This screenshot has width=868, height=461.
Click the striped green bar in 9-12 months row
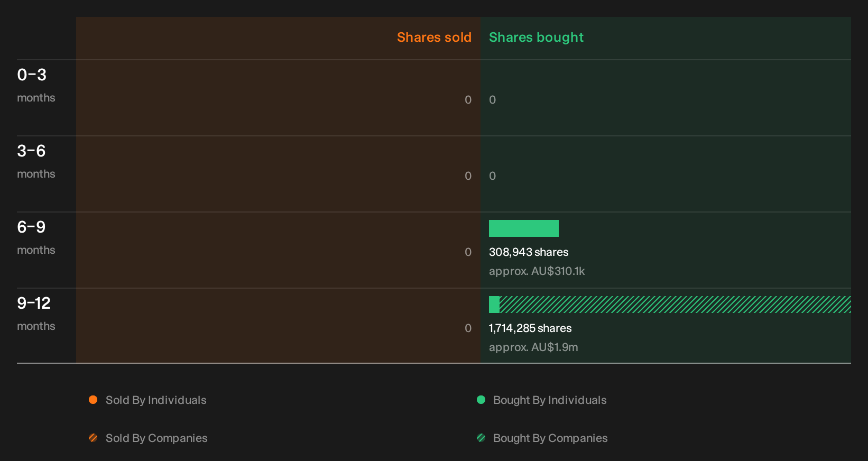click(x=675, y=305)
